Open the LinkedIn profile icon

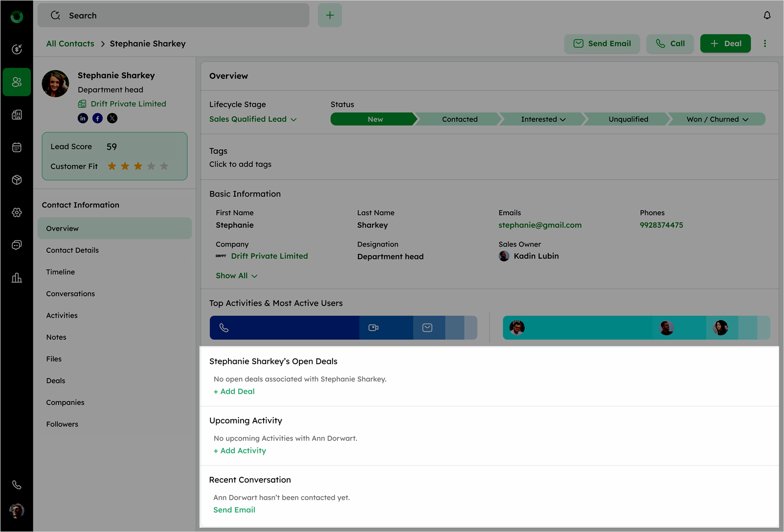tap(83, 118)
